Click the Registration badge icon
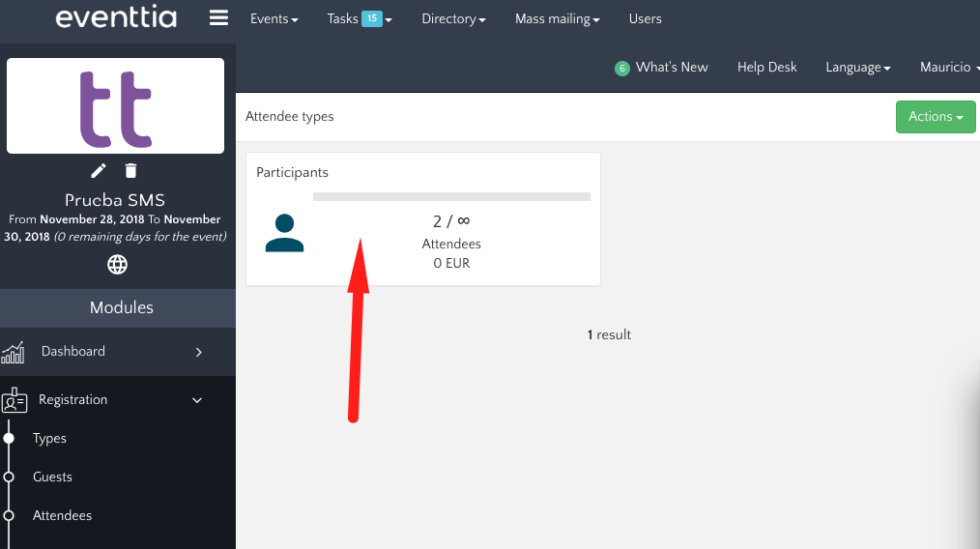Image resolution: width=980 pixels, height=549 pixels. pyautogui.click(x=14, y=400)
